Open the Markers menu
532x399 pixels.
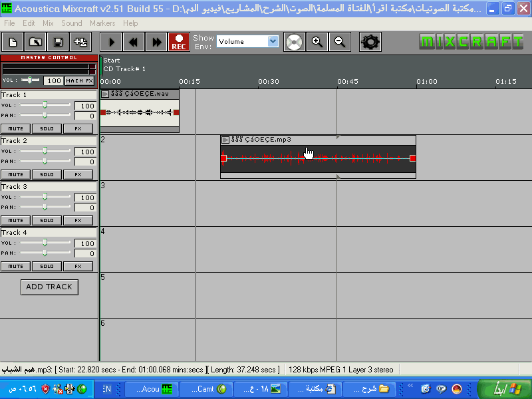(x=102, y=23)
